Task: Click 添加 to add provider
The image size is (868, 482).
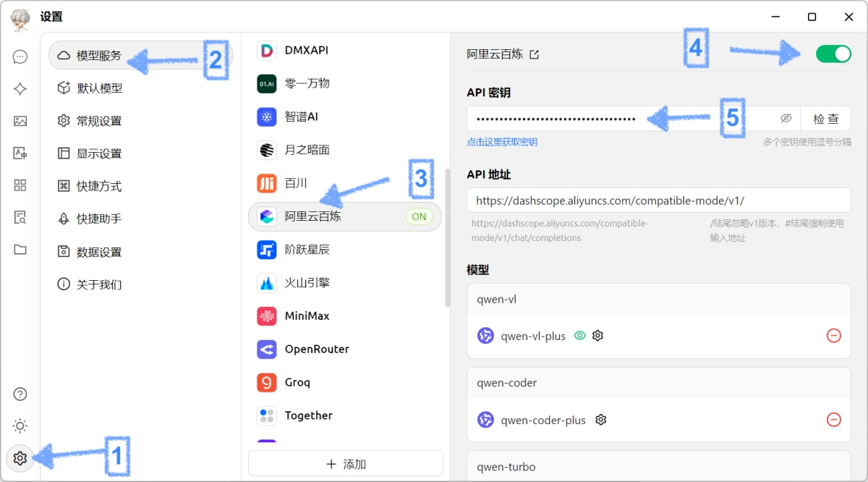Action: tap(346, 463)
